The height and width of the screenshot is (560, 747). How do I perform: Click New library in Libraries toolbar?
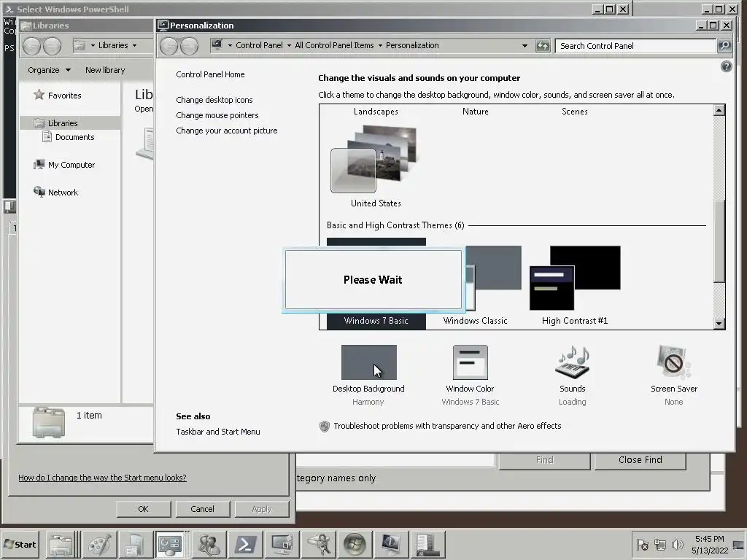coord(105,70)
